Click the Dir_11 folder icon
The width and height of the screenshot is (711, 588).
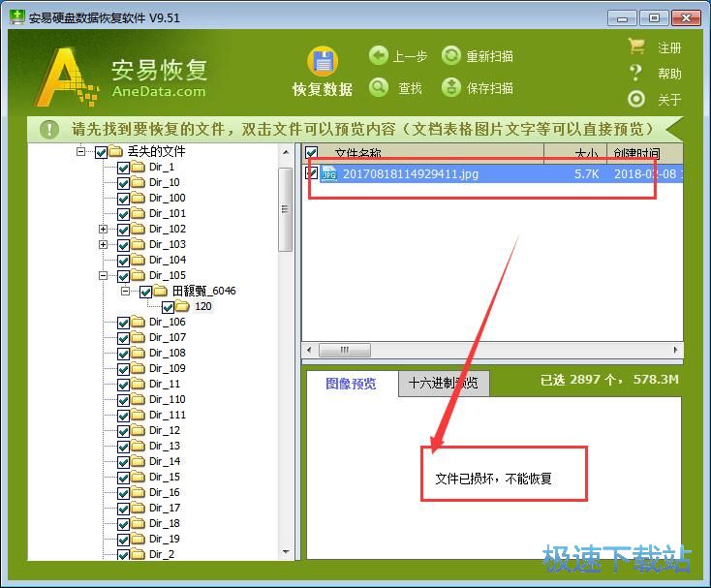(138, 384)
